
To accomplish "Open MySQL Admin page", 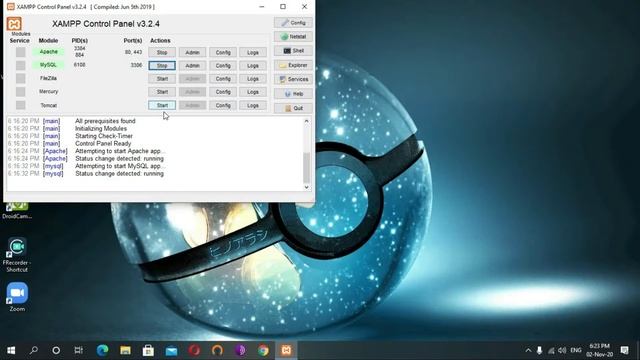I will pyautogui.click(x=192, y=66).
